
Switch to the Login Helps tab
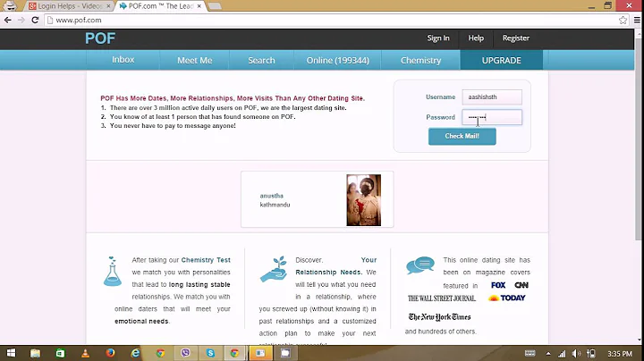(x=69, y=6)
